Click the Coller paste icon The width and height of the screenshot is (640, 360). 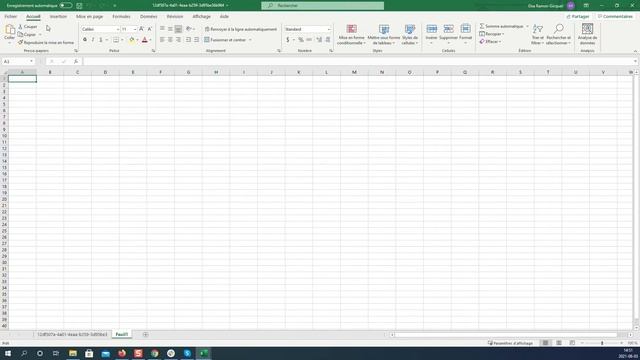(9, 30)
